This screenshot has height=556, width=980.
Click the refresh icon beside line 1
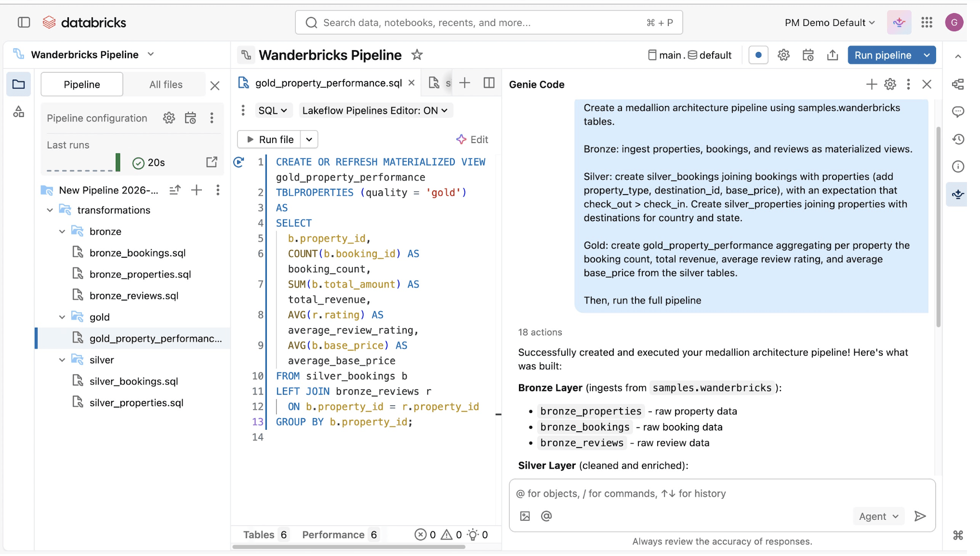238,162
